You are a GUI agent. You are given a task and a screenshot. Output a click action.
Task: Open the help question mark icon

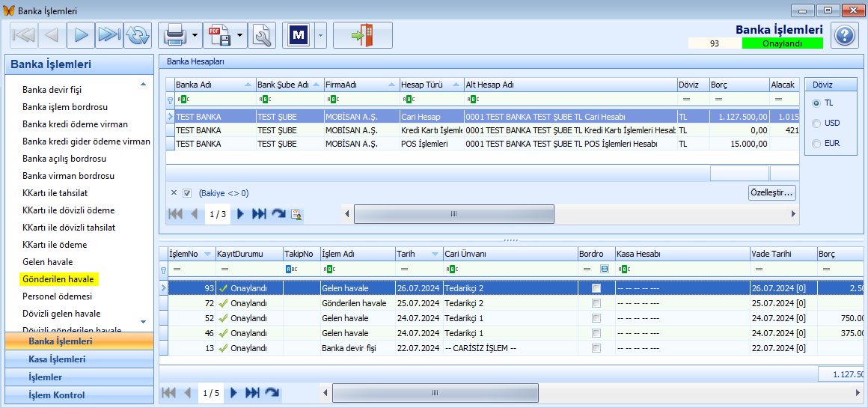click(844, 36)
